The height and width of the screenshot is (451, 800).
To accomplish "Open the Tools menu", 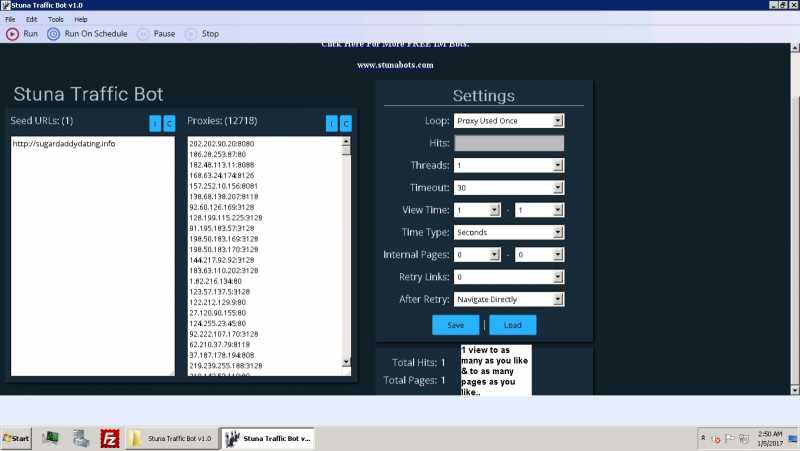I will tap(56, 19).
